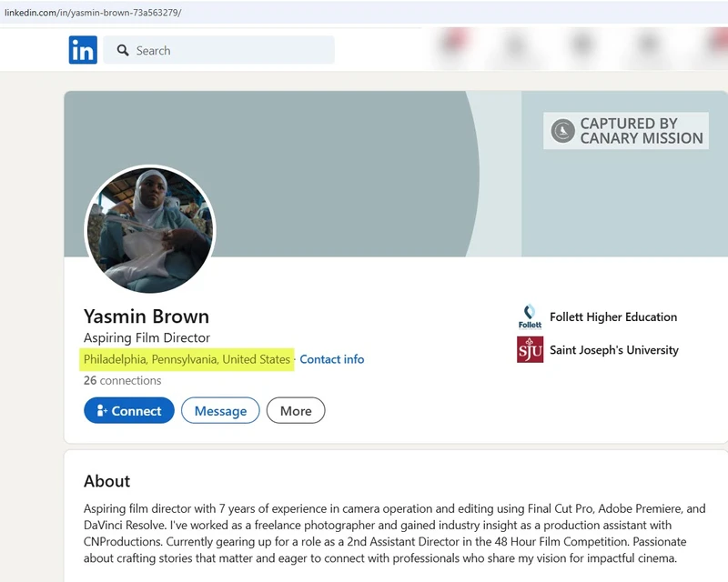Image resolution: width=728 pixels, height=582 pixels.
Task: Click the search magnifying glass icon
Action: pyautogui.click(x=122, y=50)
